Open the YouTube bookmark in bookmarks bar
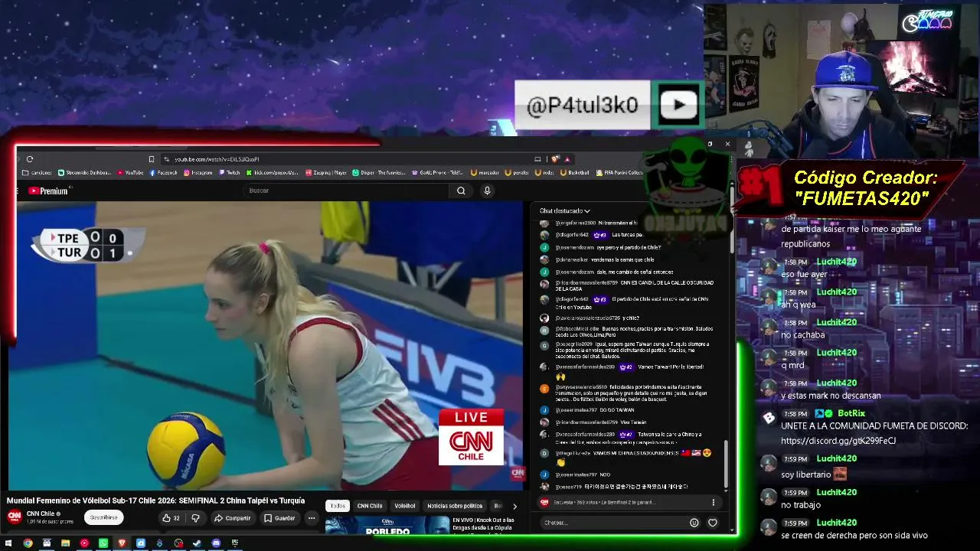 (130, 173)
